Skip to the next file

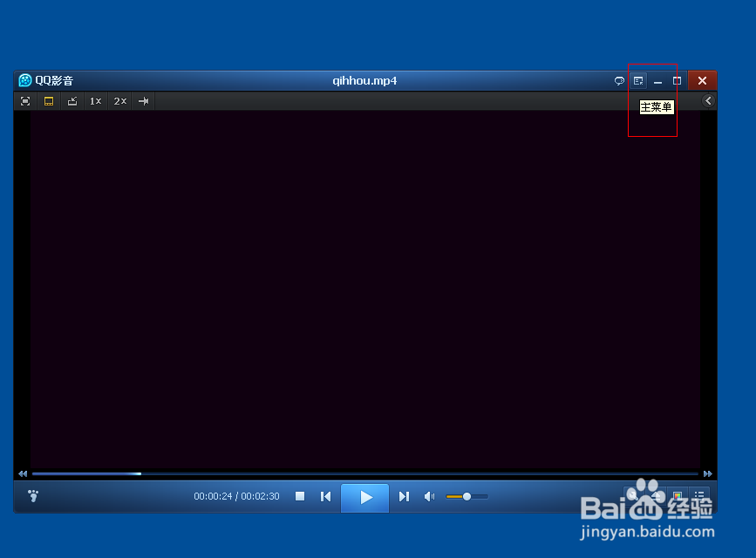(x=404, y=496)
